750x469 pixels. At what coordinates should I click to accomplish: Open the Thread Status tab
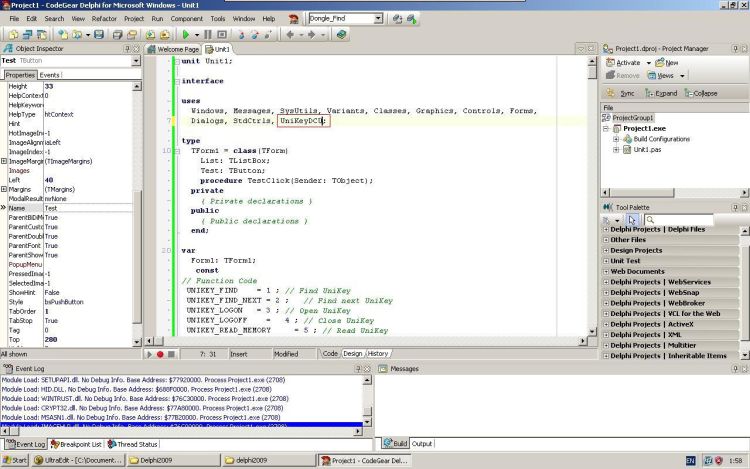click(133, 444)
